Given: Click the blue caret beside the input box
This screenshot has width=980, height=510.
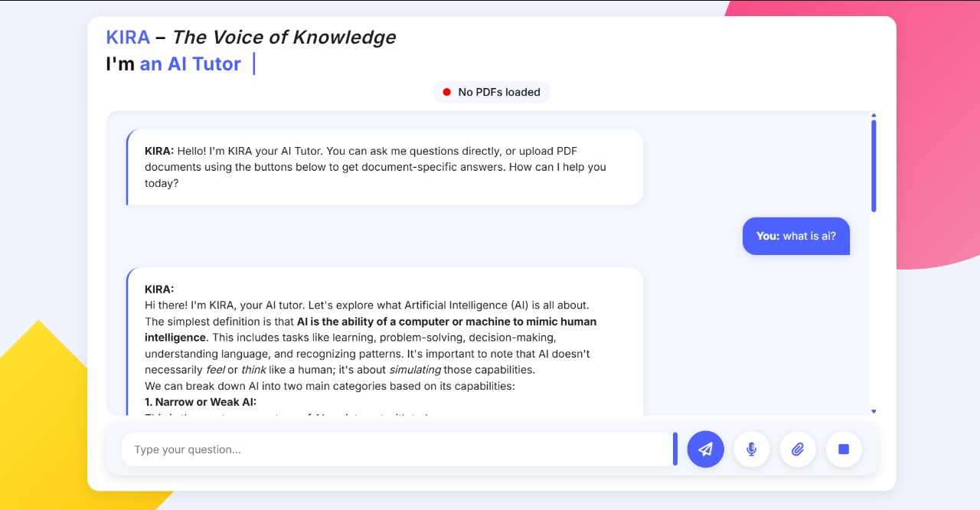Looking at the screenshot, I should (x=675, y=450).
